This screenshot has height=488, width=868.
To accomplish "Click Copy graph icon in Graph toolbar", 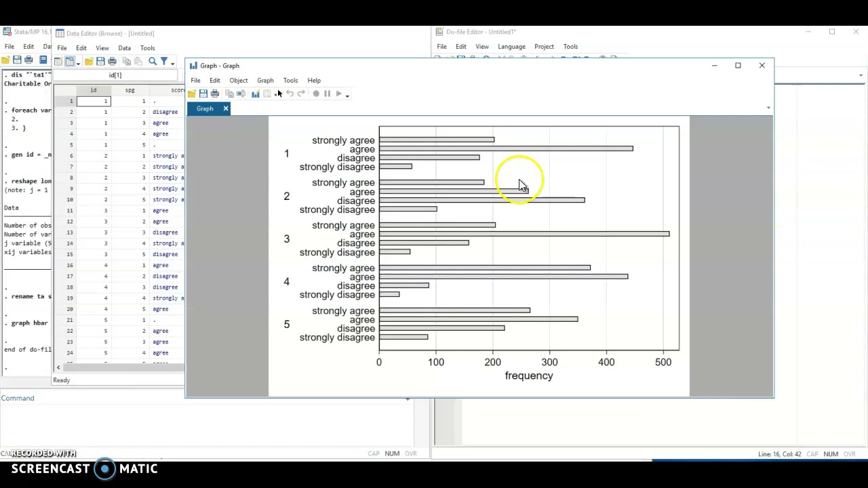I will [229, 94].
